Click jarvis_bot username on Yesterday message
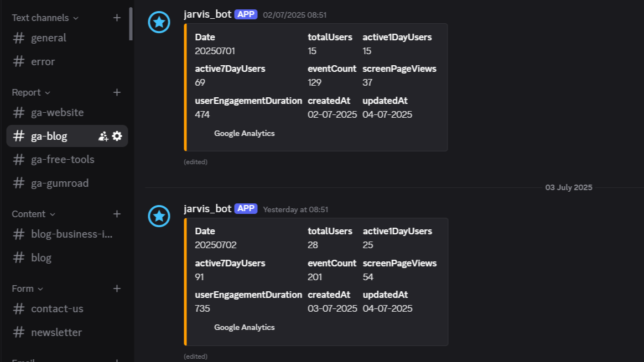The width and height of the screenshot is (644, 362). click(x=207, y=208)
